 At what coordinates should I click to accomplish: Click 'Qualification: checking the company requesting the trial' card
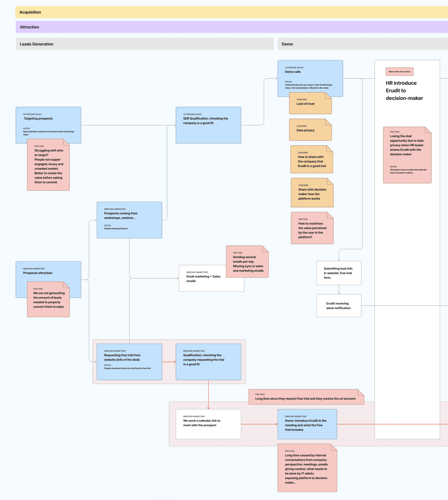click(208, 362)
